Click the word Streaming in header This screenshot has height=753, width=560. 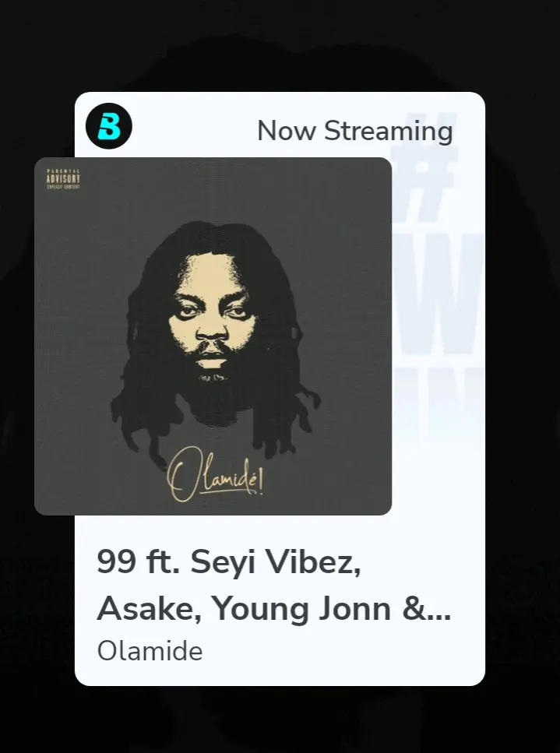[389, 131]
